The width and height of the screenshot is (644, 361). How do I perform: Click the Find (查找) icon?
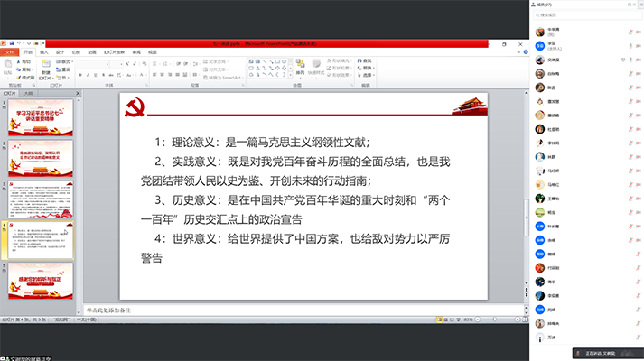point(365,60)
